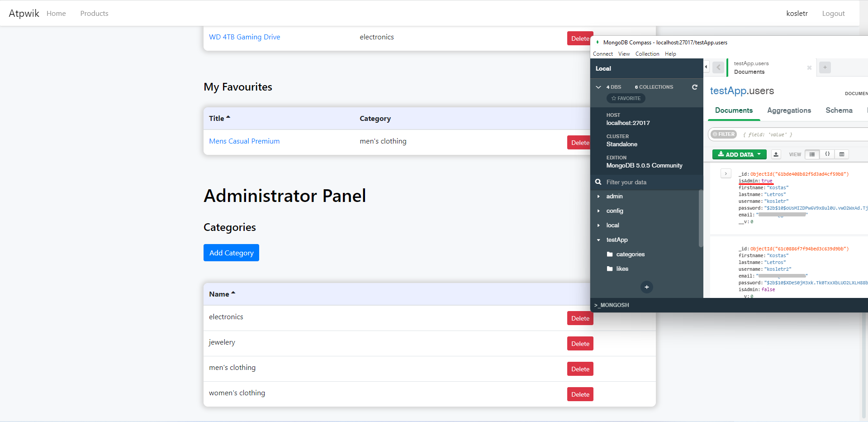
Task: Open the Help menu
Action: 670,54
